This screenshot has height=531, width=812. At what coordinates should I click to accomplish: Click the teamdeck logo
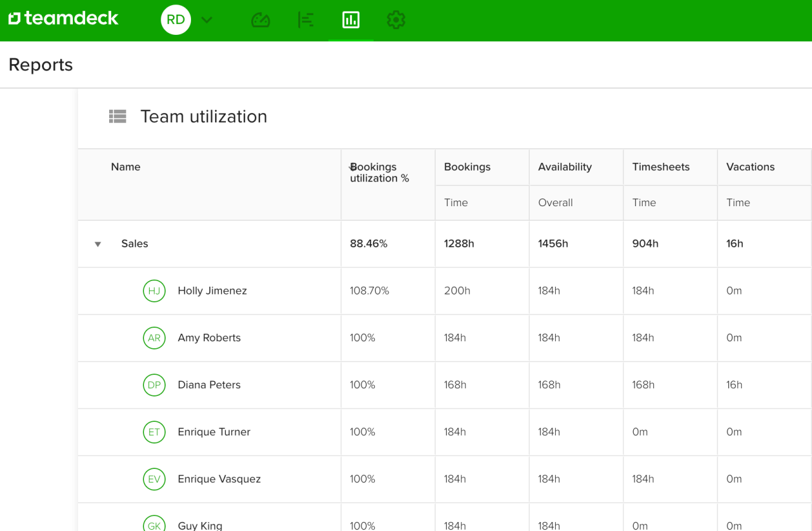click(x=63, y=18)
